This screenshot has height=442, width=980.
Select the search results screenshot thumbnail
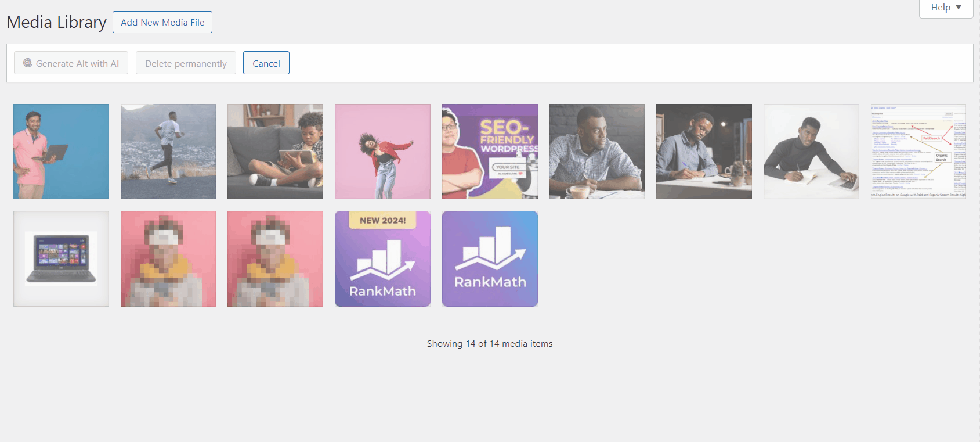pos(918,152)
